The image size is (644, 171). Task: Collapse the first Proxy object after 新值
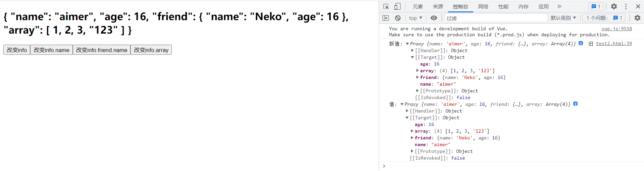pos(407,44)
